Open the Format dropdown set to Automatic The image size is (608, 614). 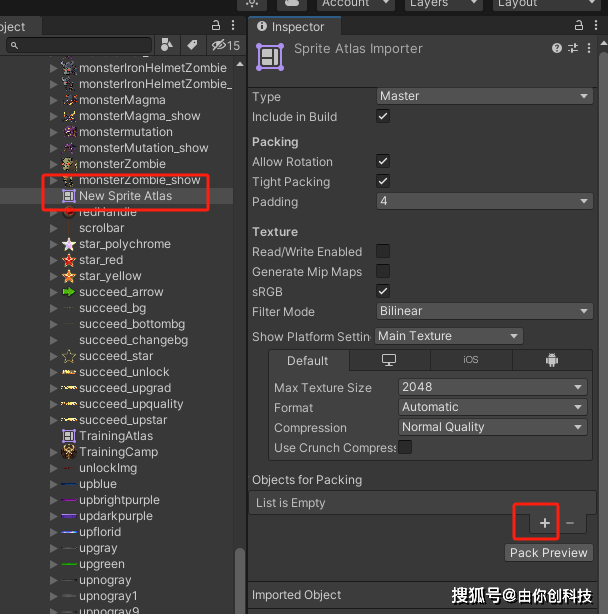click(x=493, y=407)
